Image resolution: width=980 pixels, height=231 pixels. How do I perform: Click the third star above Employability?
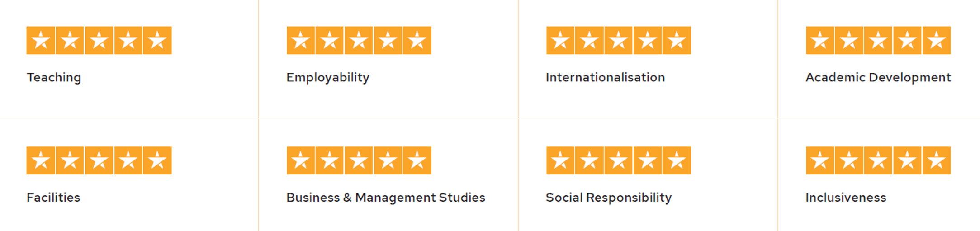pos(359,40)
